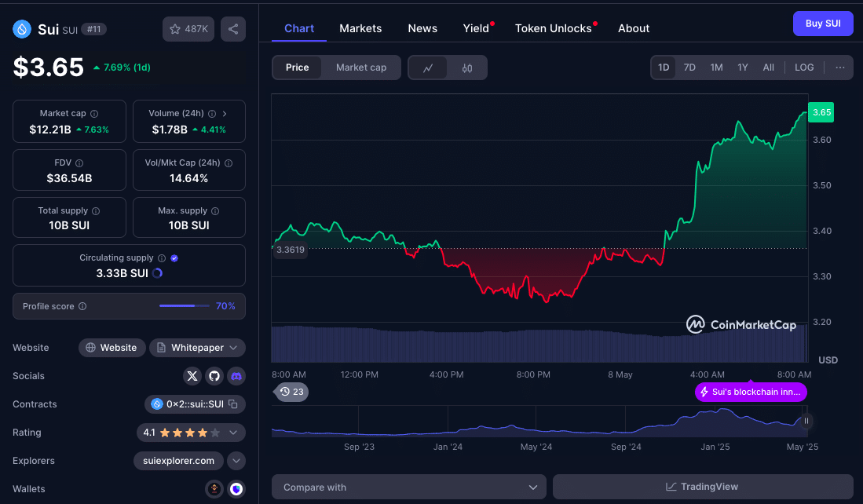Show Volume (24h) info icon
This screenshot has height=504, width=863.
coord(212,113)
